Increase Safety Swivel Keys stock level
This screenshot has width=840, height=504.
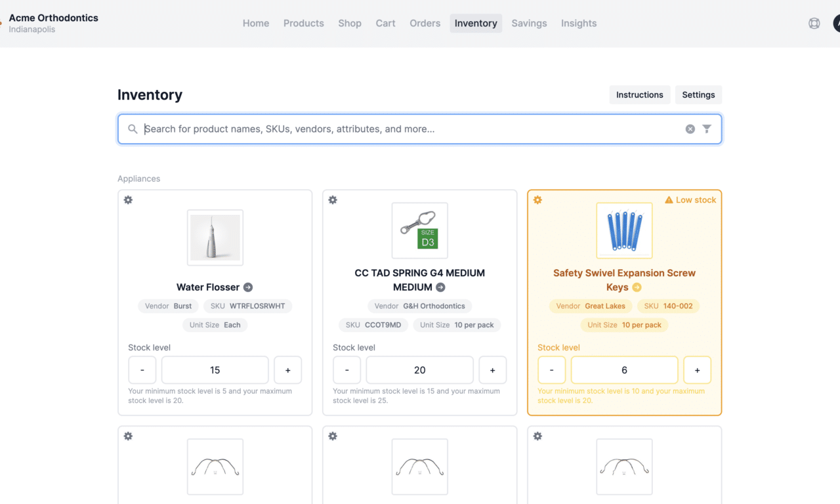[697, 370]
